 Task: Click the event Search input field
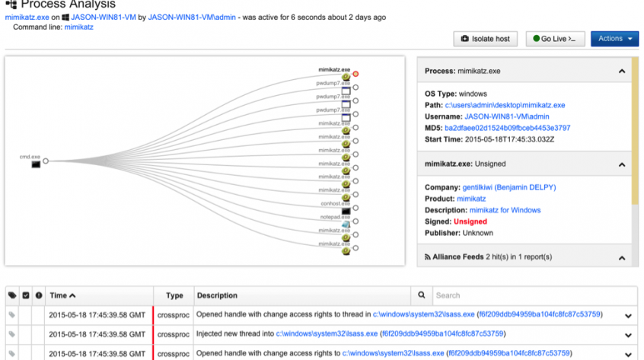(533, 295)
